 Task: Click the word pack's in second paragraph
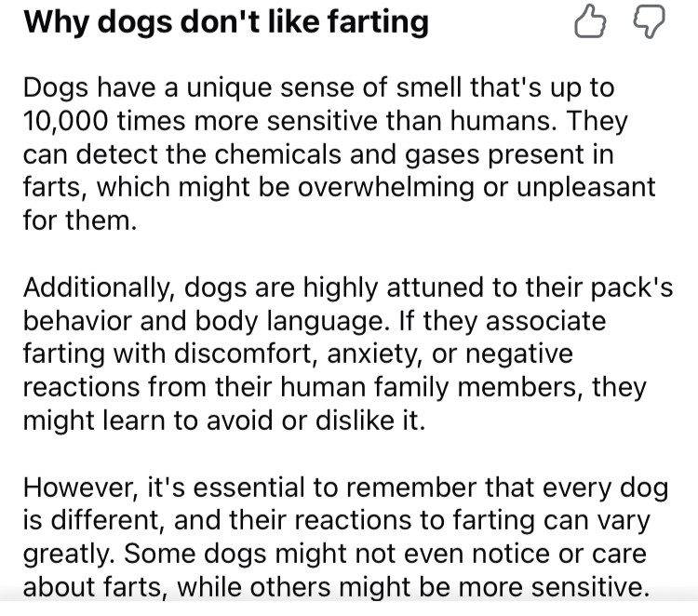click(x=632, y=288)
